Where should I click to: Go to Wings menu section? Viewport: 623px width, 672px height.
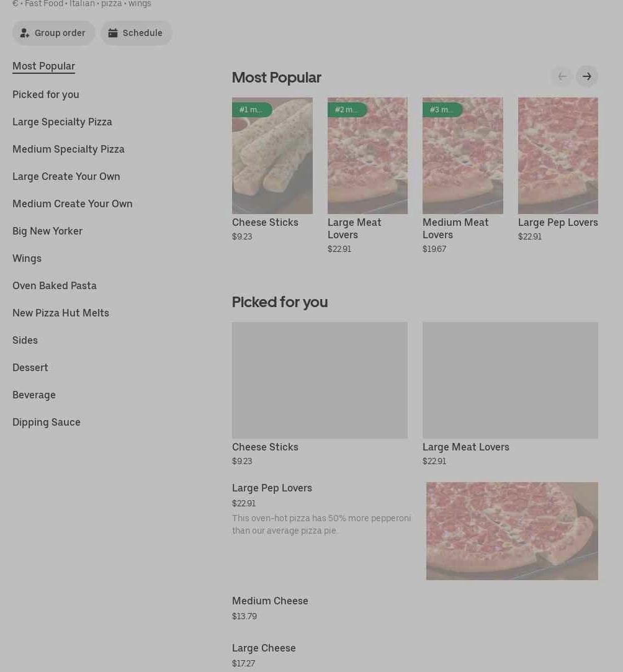coord(27,258)
